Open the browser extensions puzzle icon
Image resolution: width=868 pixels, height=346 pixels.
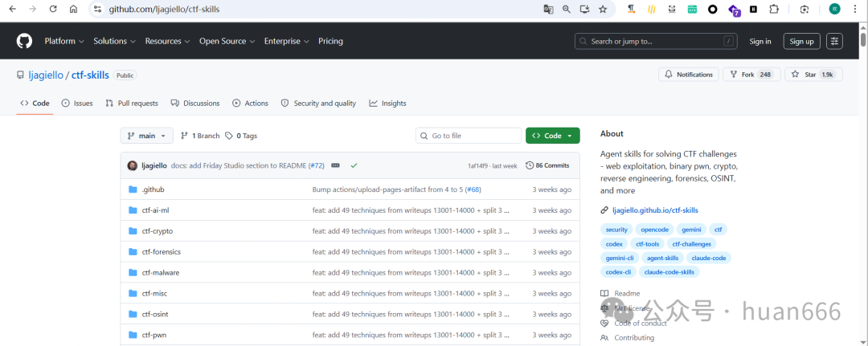(x=774, y=10)
